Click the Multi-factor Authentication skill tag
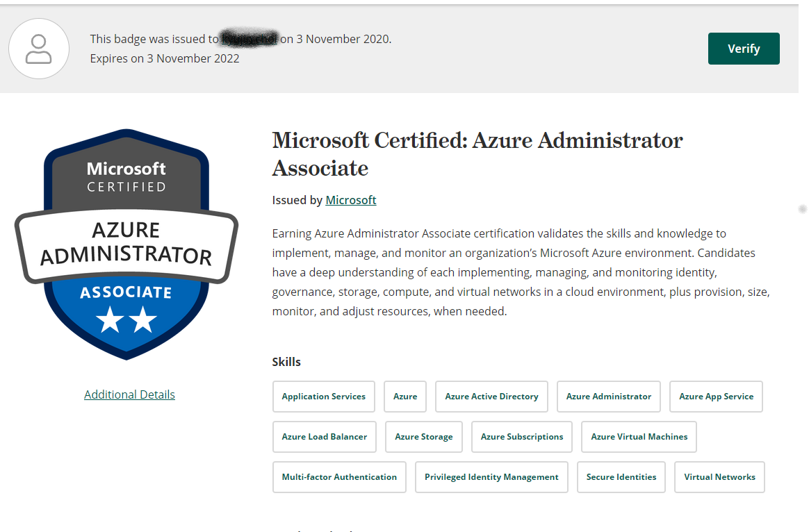Image resolution: width=809 pixels, height=532 pixels. [x=339, y=477]
